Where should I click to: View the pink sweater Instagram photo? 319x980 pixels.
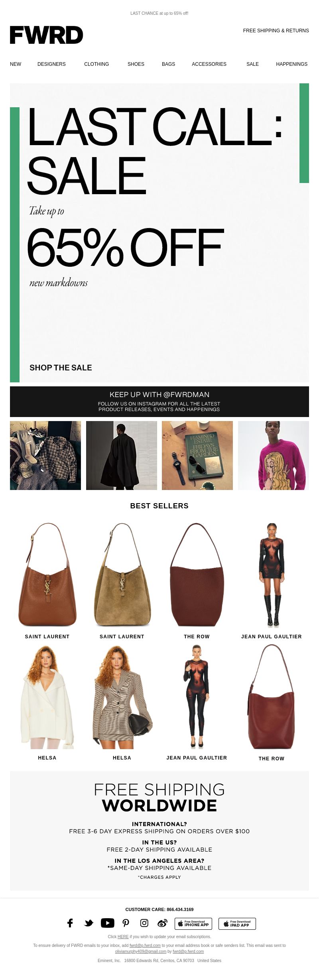tap(274, 455)
